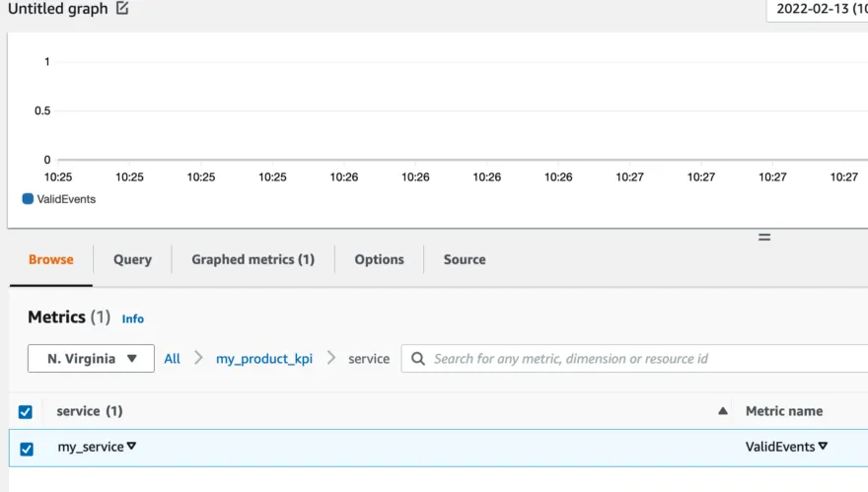Open the my_product_kpi namespace breadcrumb
This screenshot has height=492, width=868.
point(263,359)
